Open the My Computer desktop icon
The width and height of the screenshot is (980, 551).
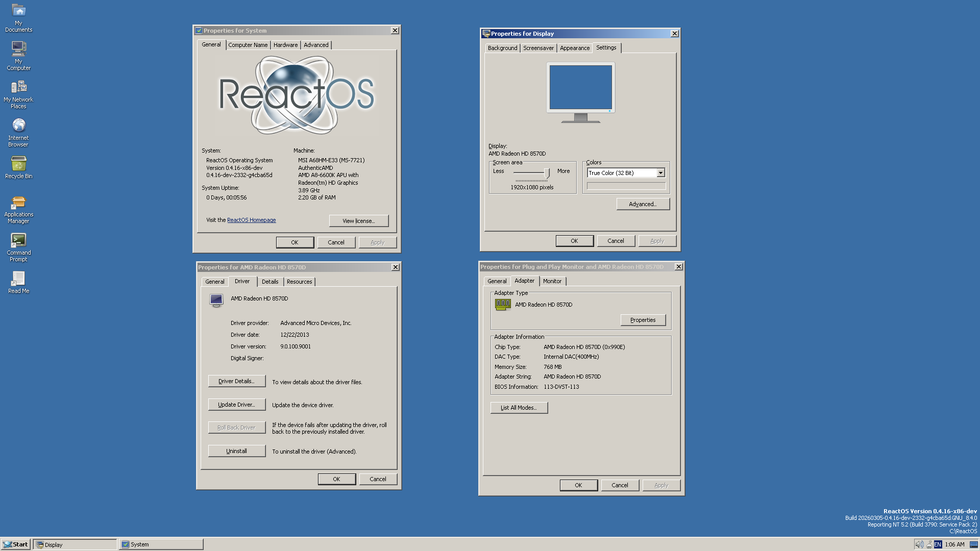(x=18, y=55)
